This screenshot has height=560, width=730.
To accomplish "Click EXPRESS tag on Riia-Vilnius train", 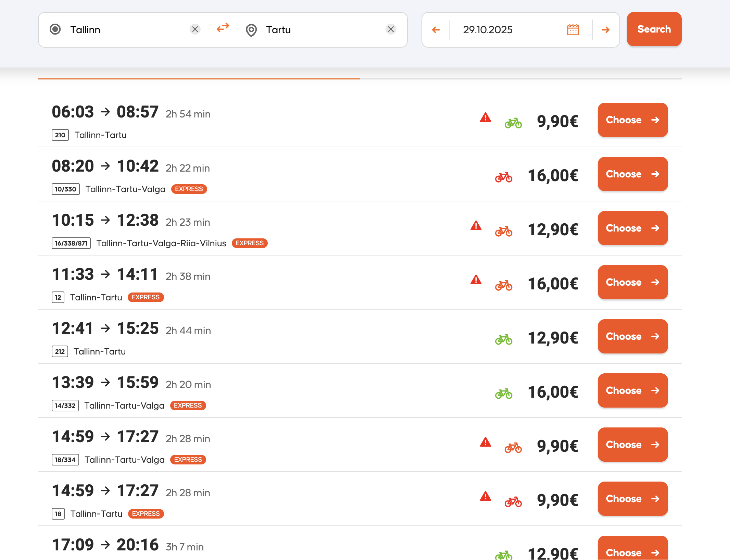I will tap(250, 243).
